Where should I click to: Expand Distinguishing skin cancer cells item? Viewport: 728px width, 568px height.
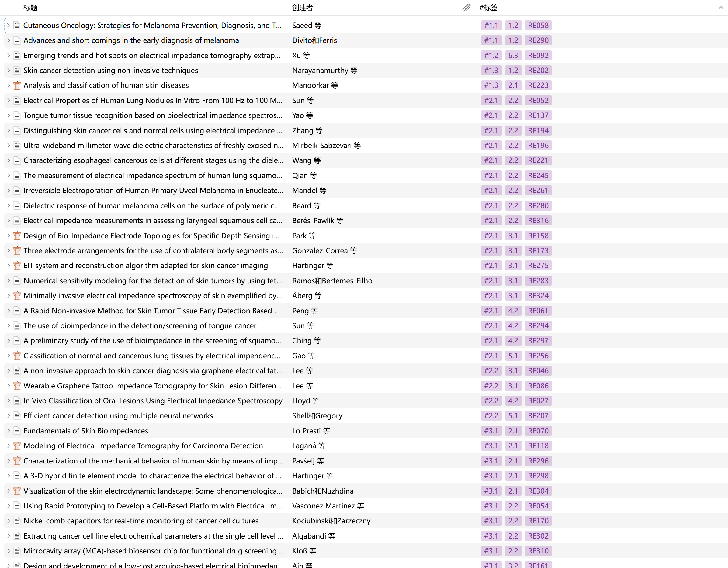[x=8, y=130]
